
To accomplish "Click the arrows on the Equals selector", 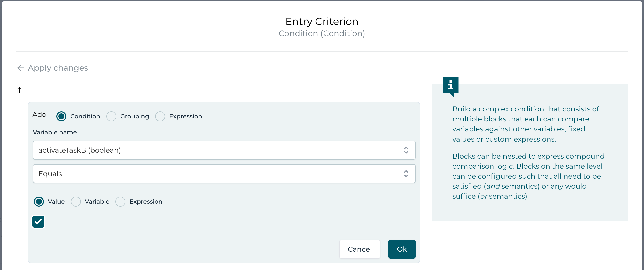I will click(406, 174).
